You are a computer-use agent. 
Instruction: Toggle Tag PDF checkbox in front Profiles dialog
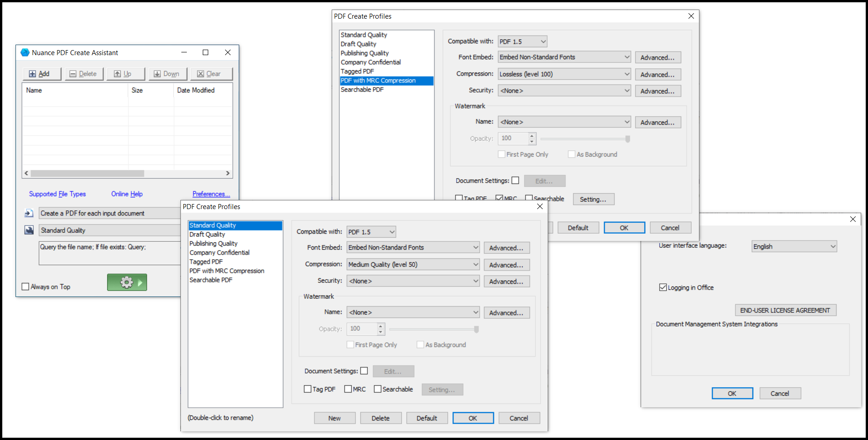(308, 389)
